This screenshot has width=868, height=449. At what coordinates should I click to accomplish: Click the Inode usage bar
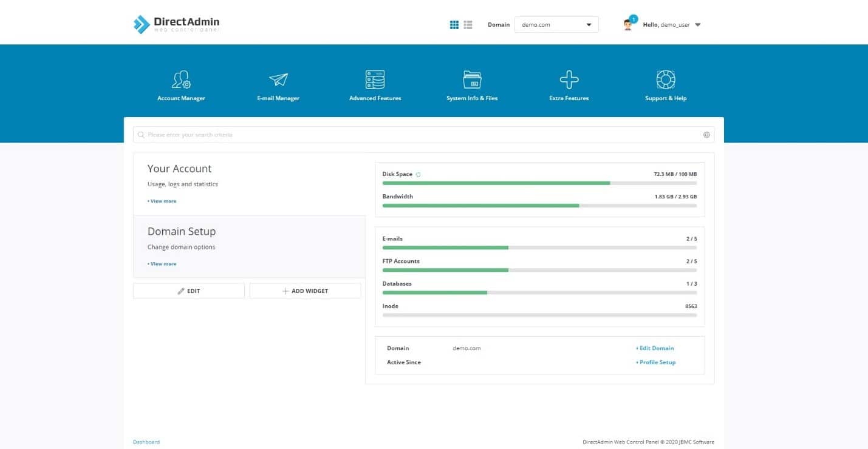pyautogui.click(x=539, y=315)
